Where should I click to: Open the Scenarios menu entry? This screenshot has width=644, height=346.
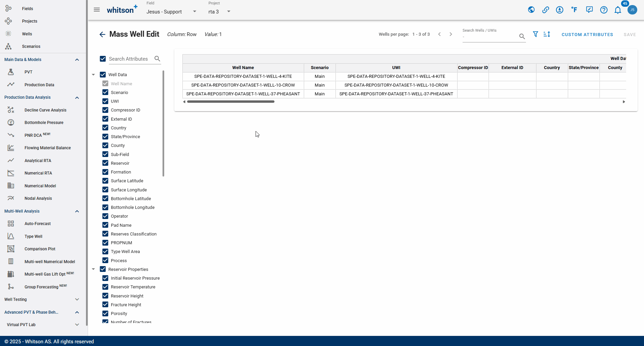pos(31,46)
